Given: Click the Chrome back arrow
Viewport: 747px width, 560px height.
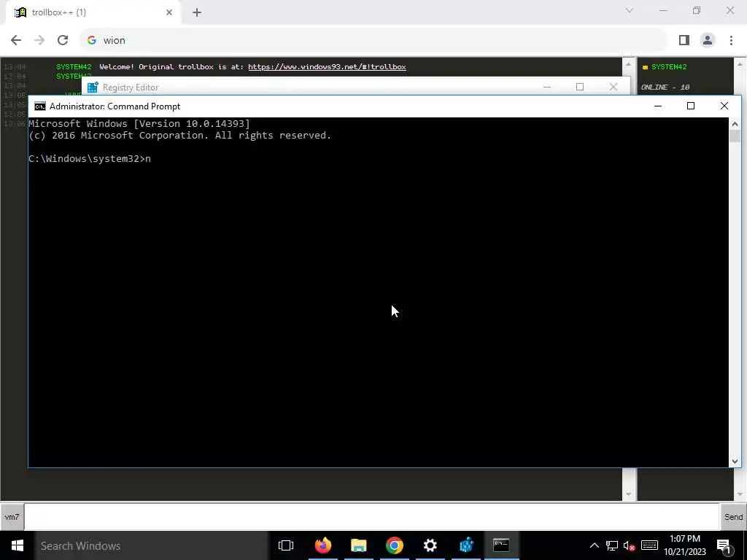Looking at the screenshot, I should coord(16,41).
